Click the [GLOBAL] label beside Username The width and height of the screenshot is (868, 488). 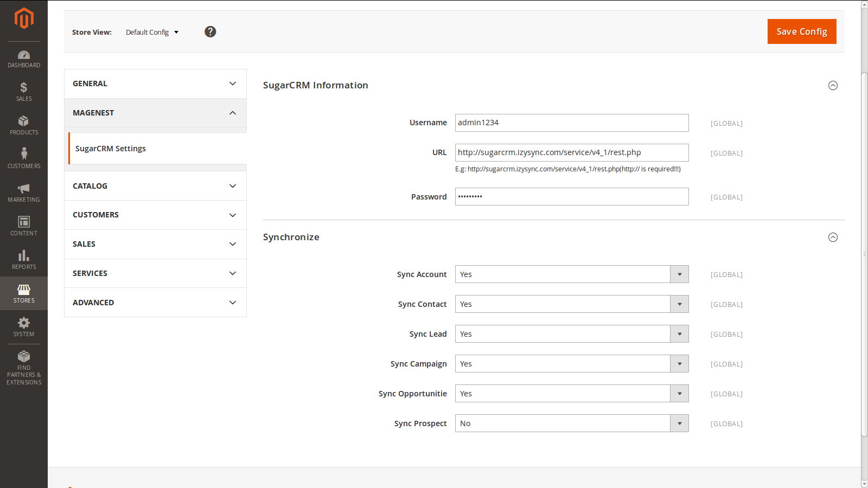[726, 124]
